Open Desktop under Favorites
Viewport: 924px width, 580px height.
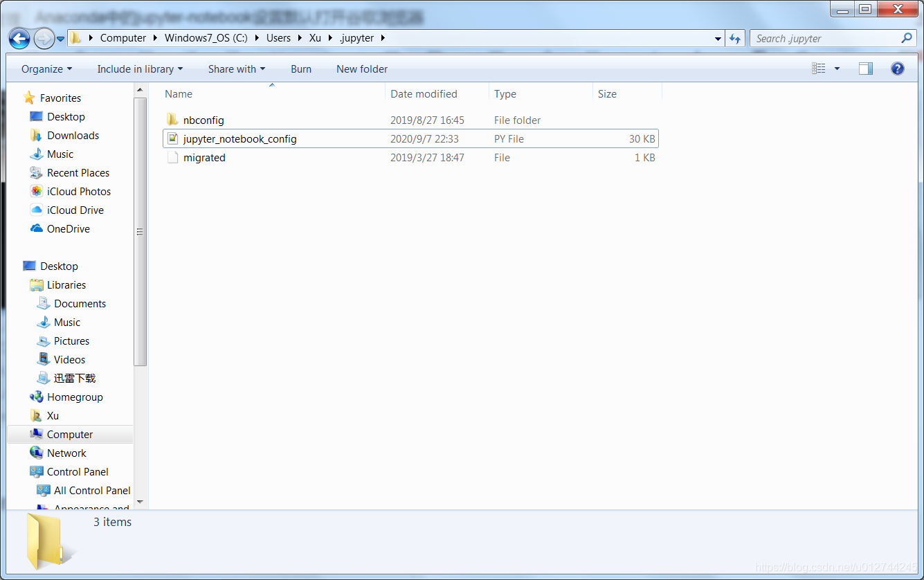(66, 116)
